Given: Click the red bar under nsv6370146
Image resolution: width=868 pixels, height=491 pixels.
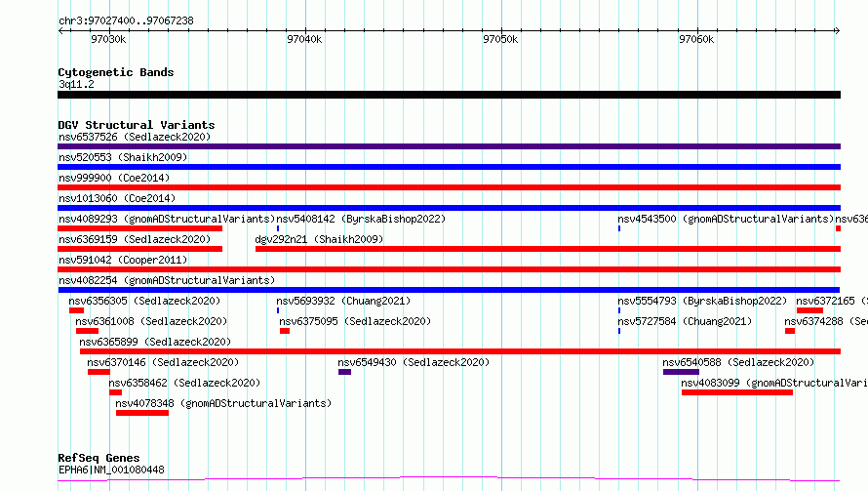Looking at the screenshot, I should (x=99, y=372).
